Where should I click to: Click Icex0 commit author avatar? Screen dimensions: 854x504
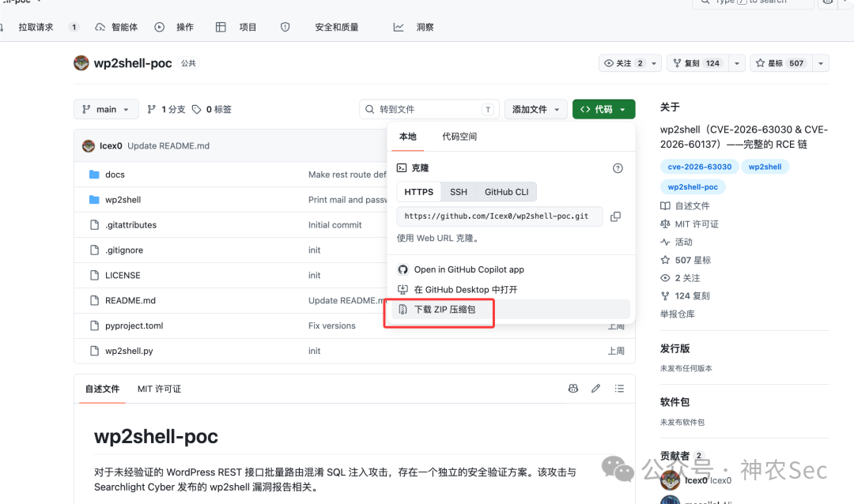pos(89,146)
